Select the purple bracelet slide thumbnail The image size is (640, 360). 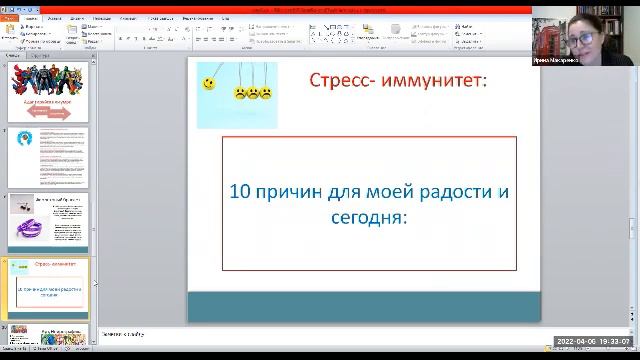48,223
